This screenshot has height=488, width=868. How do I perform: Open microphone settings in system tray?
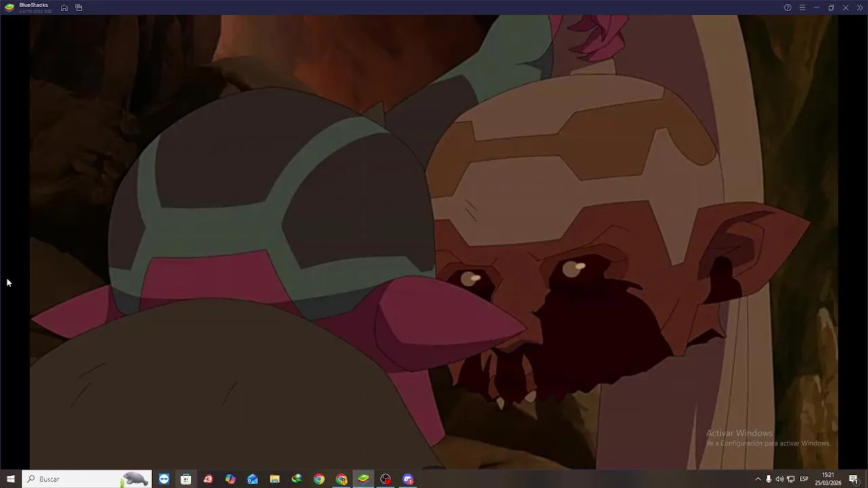(768, 479)
